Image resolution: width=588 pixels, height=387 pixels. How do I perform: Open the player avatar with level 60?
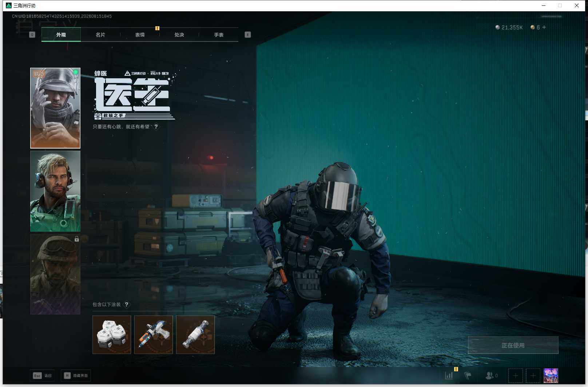551,375
